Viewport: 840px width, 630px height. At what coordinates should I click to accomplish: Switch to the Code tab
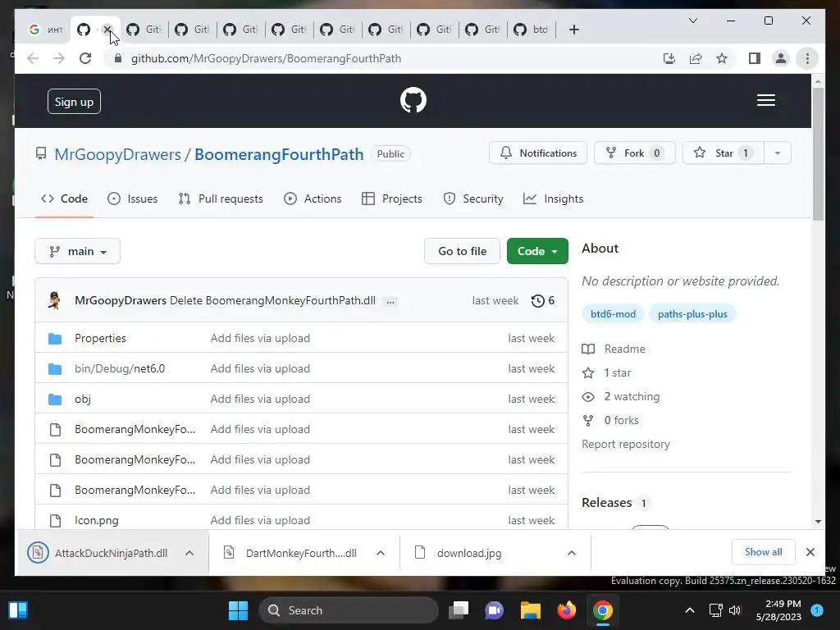coord(64,199)
